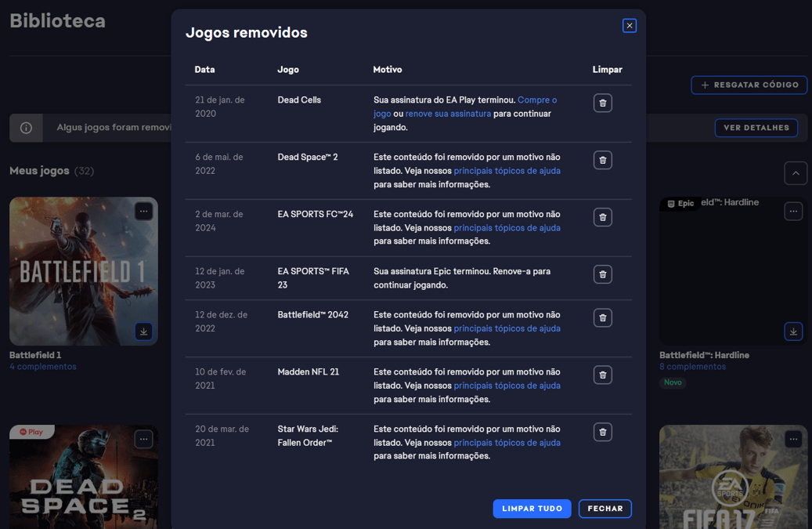This screenshot has width=812, height=529.
Task: Open Battlefield Hardline card three-dot menu
Action: (793, 211)
